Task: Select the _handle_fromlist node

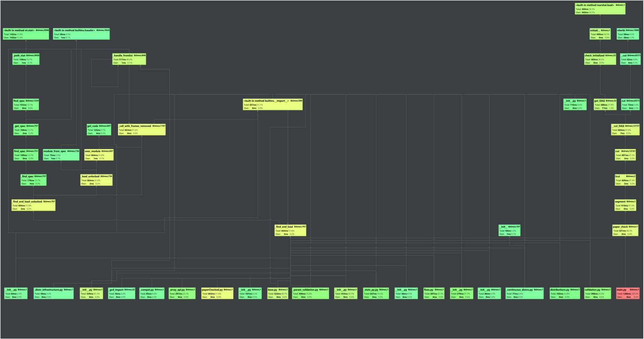Action: tap(129, 59)
